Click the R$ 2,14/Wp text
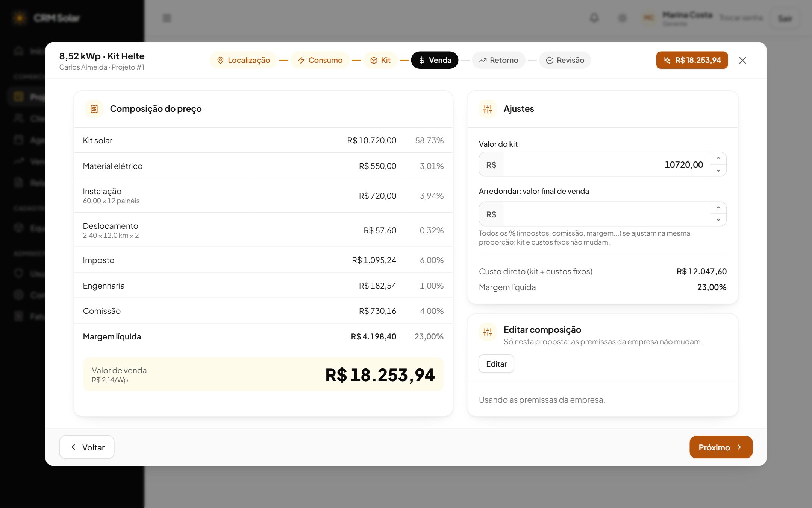812x508 pixels. (x=110, y=380)
